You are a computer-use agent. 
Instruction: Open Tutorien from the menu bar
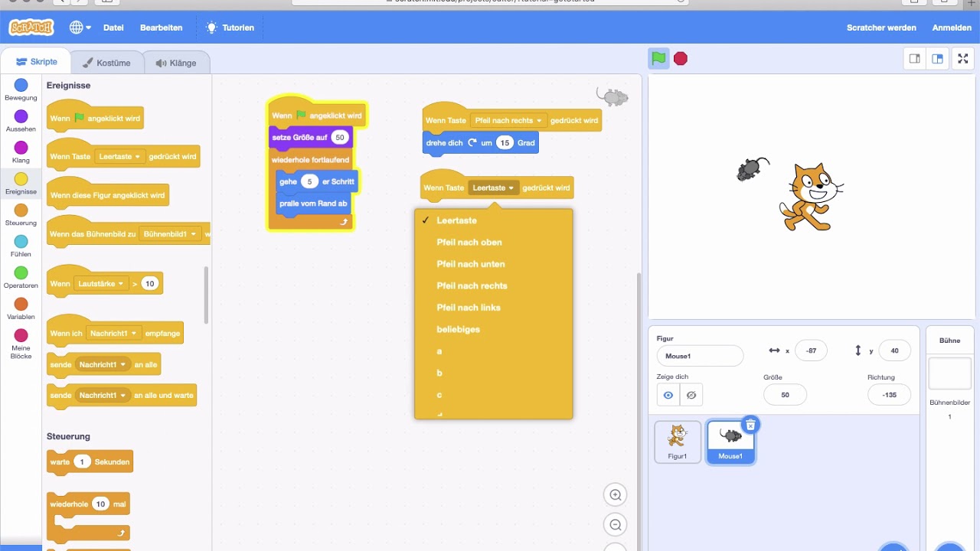[230, 28]
